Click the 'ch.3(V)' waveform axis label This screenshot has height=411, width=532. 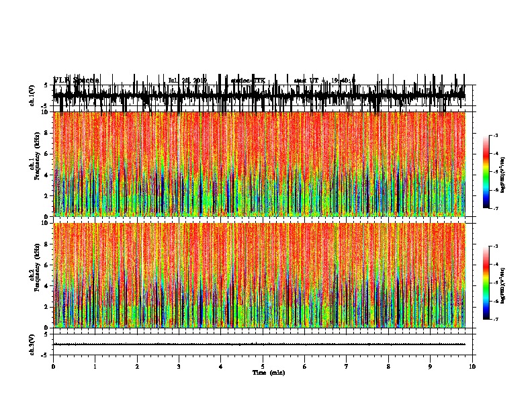click(32, 345)
